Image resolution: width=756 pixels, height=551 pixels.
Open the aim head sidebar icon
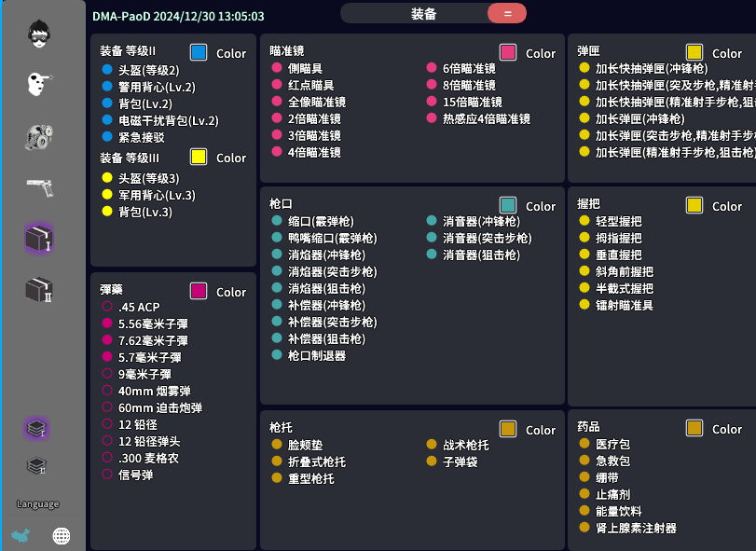point(39,84)
